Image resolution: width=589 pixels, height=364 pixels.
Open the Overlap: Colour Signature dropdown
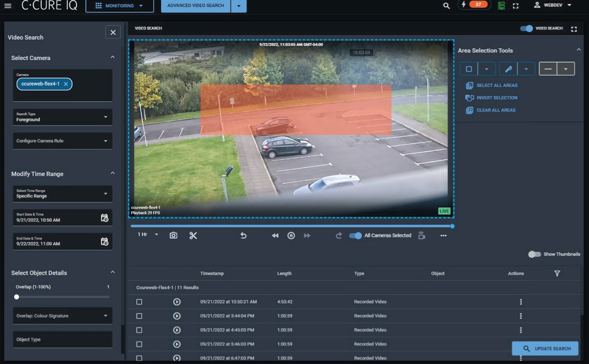pos(62,316)
